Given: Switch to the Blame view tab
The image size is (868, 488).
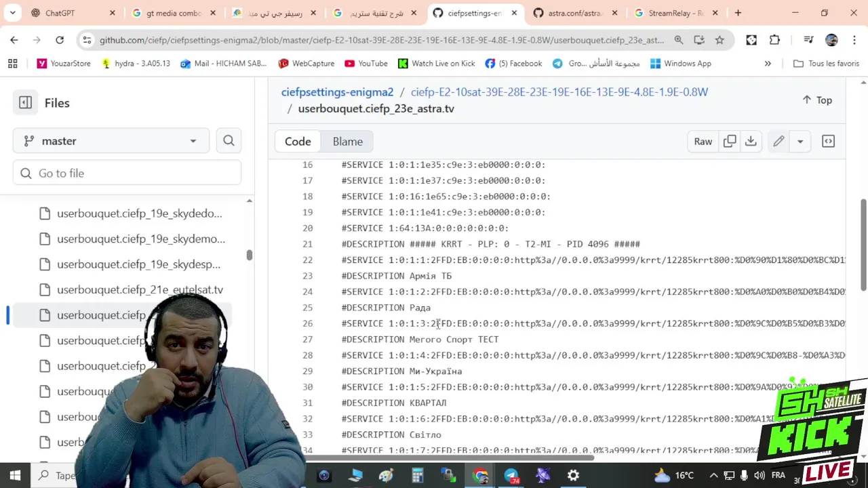Looking at the screenshot, I should (x=347, y=141).
